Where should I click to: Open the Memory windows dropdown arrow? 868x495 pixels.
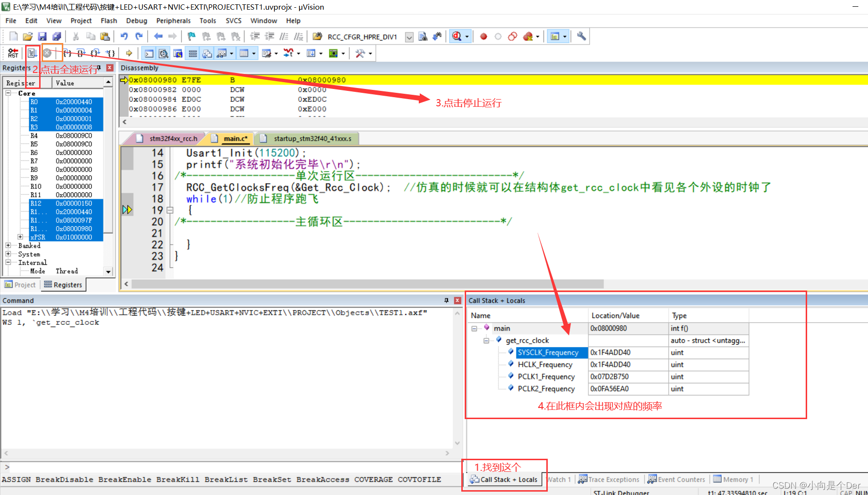pos(254,54)
